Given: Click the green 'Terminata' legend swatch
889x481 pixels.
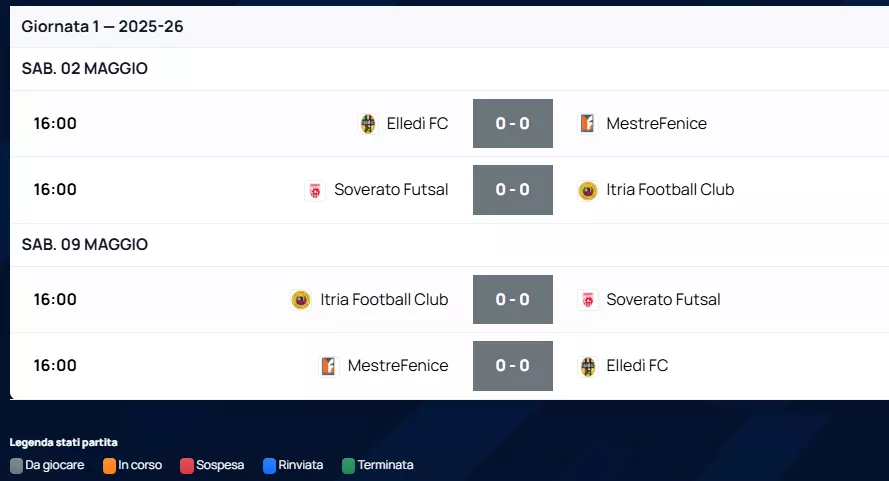Looking at the screenshot, I should 348,465.
